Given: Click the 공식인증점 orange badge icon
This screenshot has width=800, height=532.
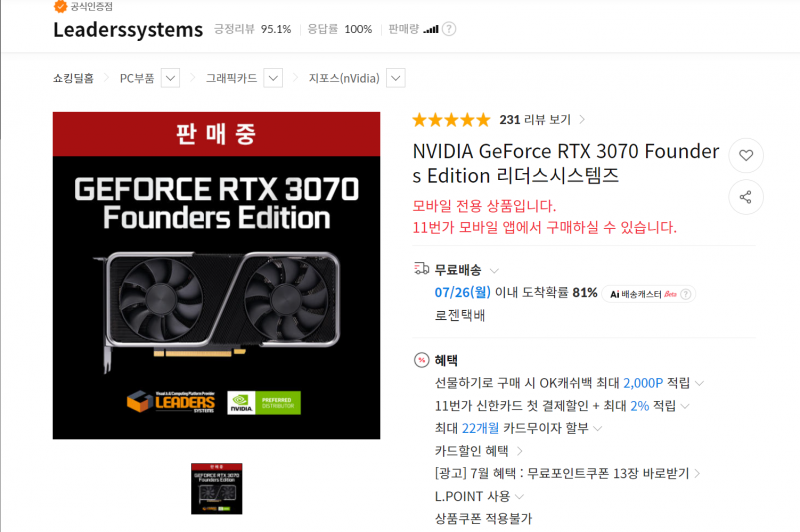Looking at the screenshot, I should [x=60, y=6].
